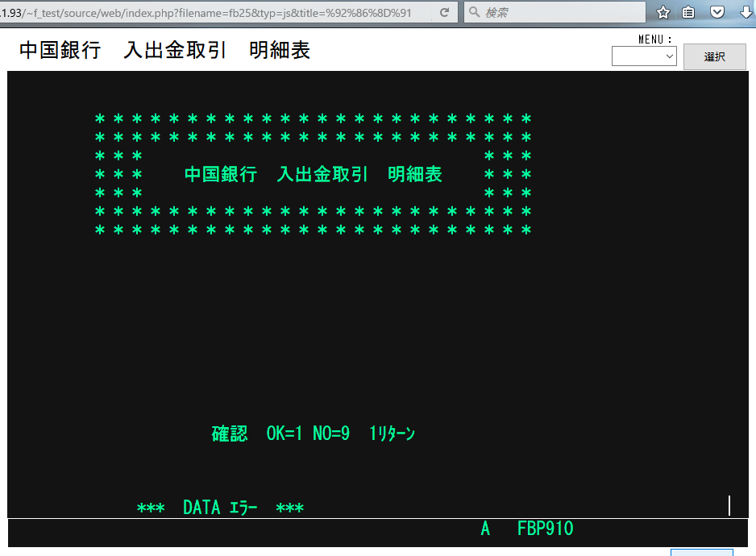Click the DATA エラー message line
The width and height of the screenshot is (756, 556).
[x=220, y=508]
